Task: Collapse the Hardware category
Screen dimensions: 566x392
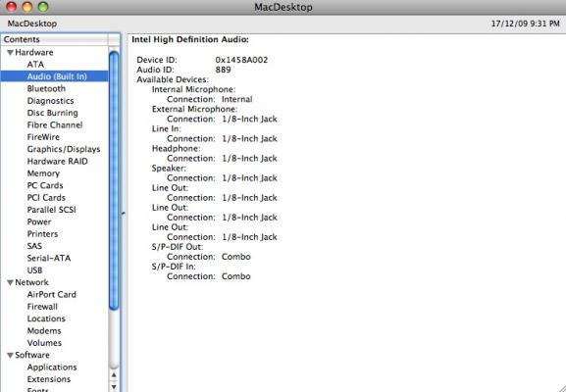Action: coord(10,53)
